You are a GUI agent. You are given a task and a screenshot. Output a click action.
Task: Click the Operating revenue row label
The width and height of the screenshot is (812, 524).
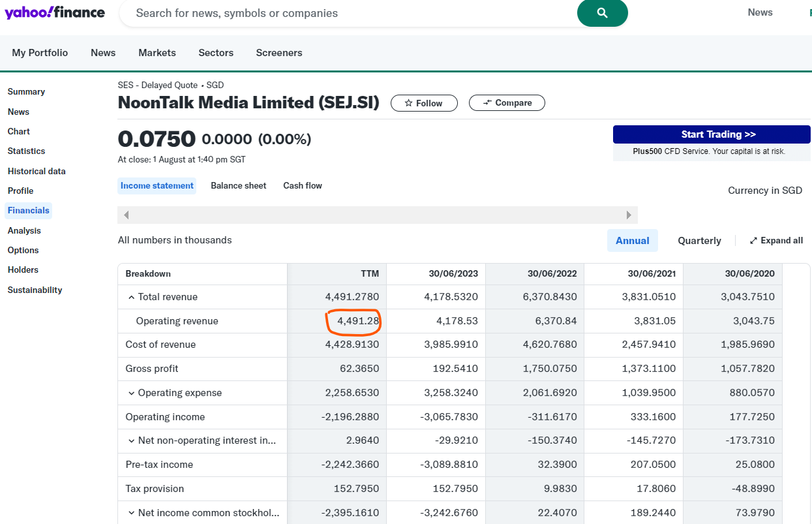(x=177, y=321)
